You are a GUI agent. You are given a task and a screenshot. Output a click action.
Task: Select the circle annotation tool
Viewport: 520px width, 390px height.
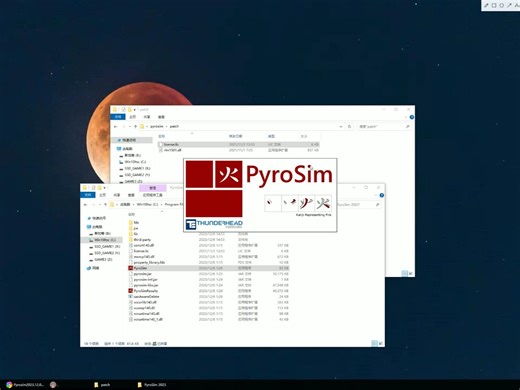click(x=502, y=5)
